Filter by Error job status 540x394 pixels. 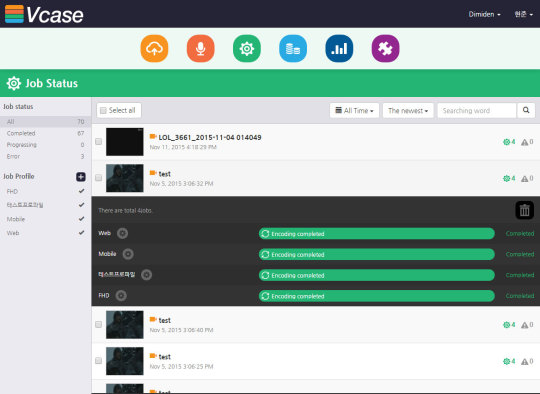(x=45, y=156)
